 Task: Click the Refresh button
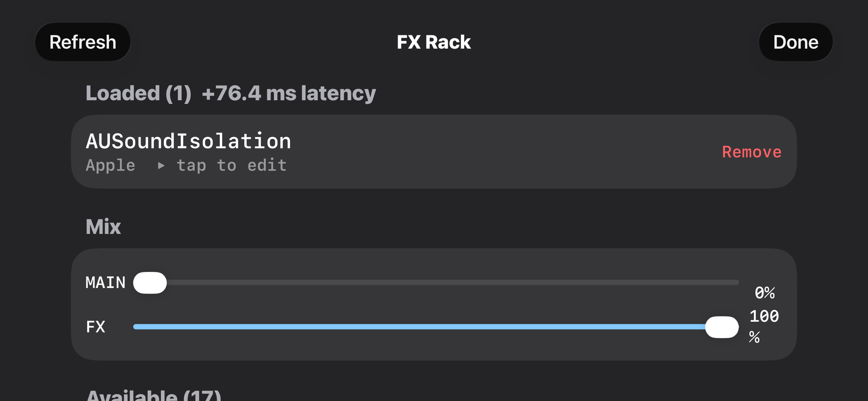(82, 42)
